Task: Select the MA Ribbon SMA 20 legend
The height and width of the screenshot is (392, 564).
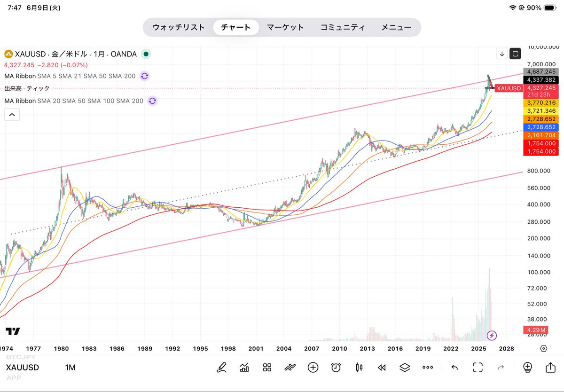Action: click(74, 101)
